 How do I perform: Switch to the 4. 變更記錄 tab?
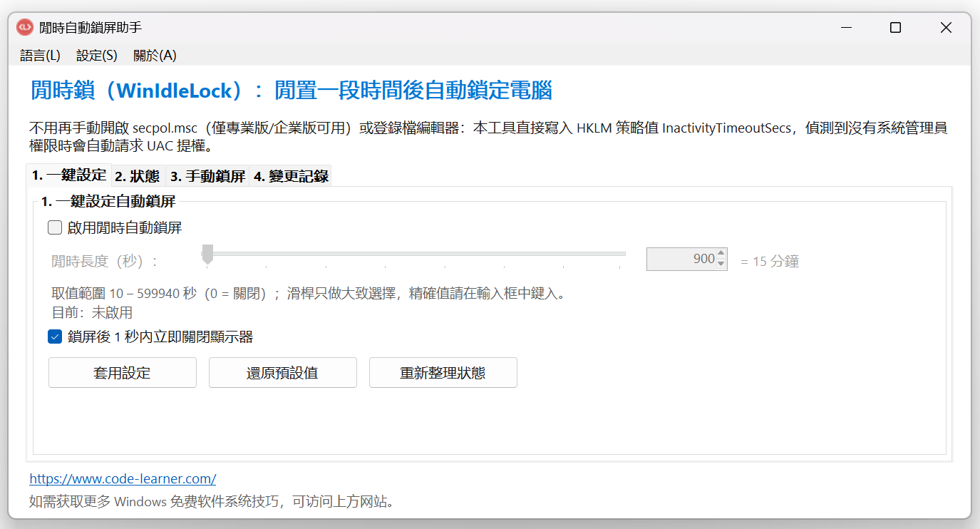(x=291, y=176)
